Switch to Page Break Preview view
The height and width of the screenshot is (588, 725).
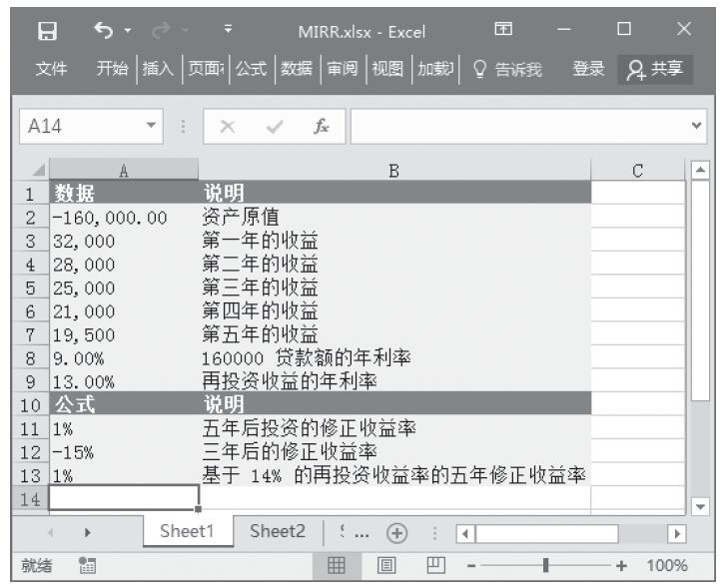pos(430,565)
